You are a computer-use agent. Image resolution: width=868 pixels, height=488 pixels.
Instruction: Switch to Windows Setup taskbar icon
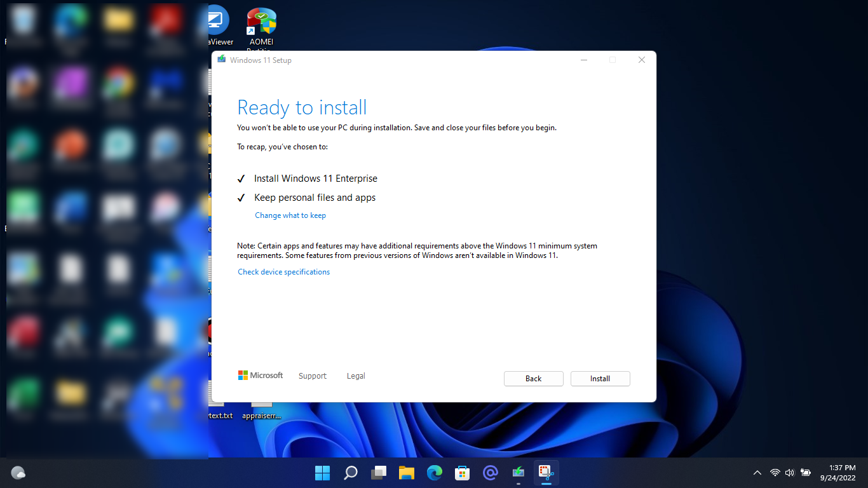coord(519,473)
